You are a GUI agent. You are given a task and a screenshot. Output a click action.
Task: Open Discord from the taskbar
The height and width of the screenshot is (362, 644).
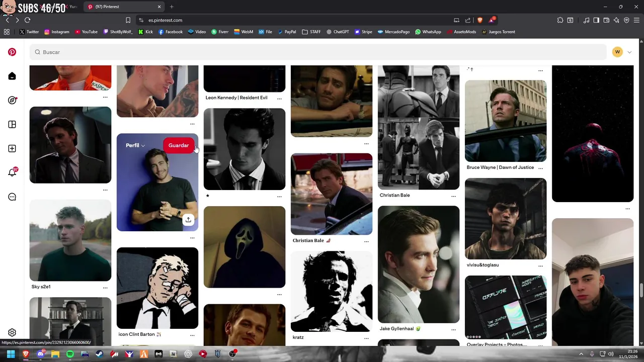41,354
